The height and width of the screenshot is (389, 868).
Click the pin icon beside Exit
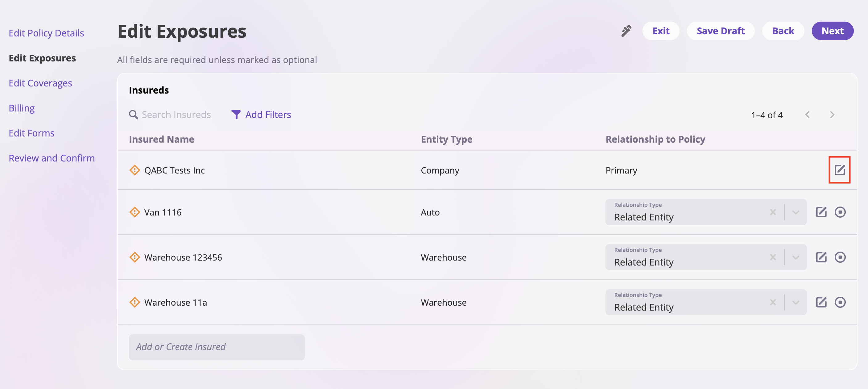(626, 31)
